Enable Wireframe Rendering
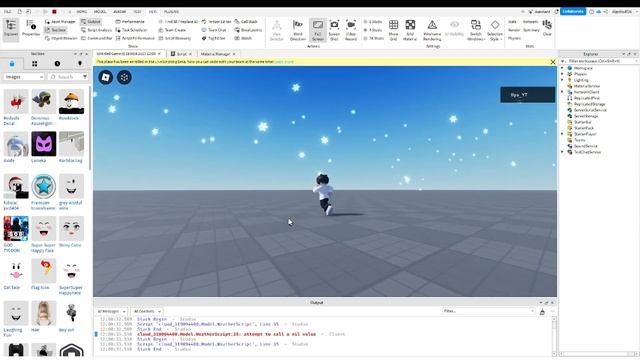This screenshot has width=640, height=360. 432,30
